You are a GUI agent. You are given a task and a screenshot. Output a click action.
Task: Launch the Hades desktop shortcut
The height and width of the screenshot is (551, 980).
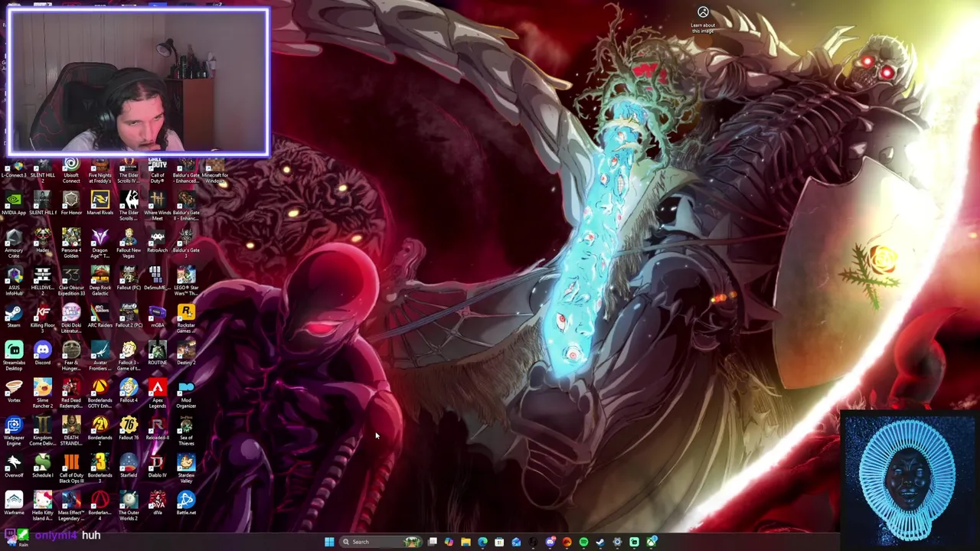[42, 241]
